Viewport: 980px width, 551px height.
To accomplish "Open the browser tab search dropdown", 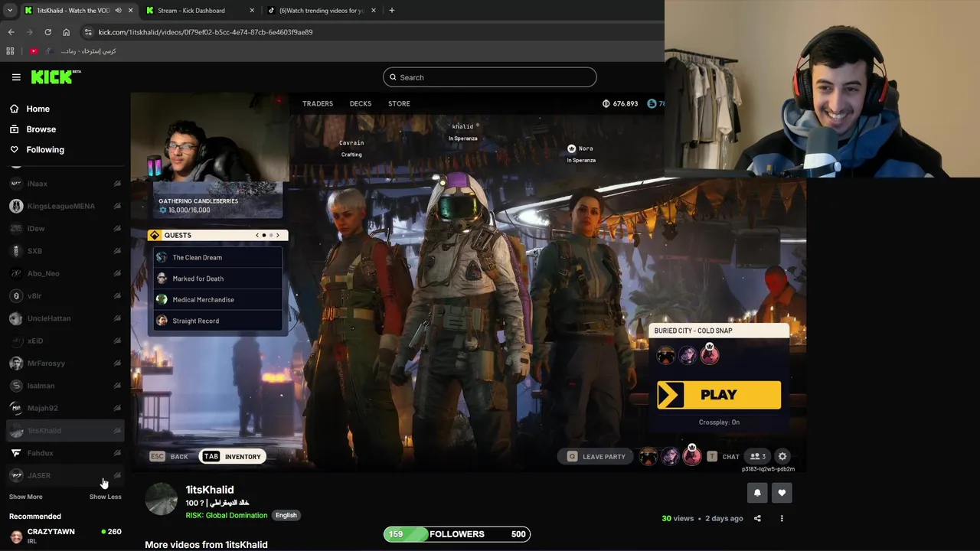I will click(x=10, y=11).
